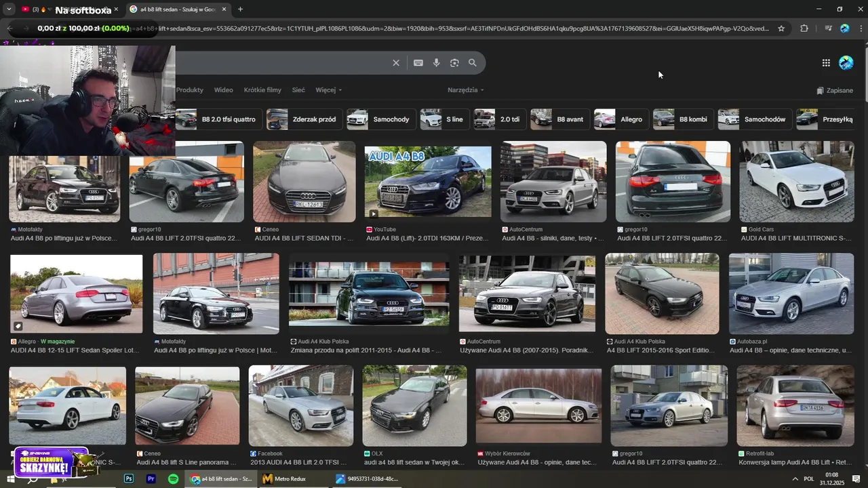Expand the Narzędzia menu
868x488 pixels.
tap(466, 90)
